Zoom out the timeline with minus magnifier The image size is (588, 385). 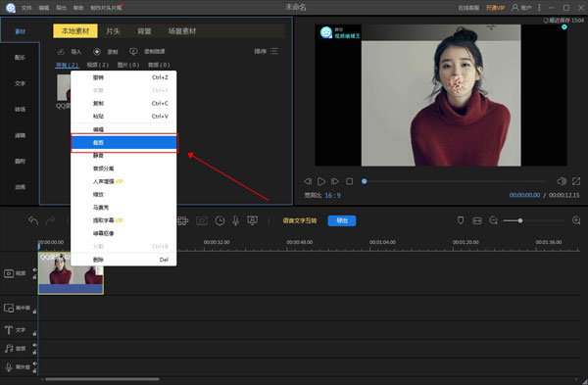pos(494,220)
